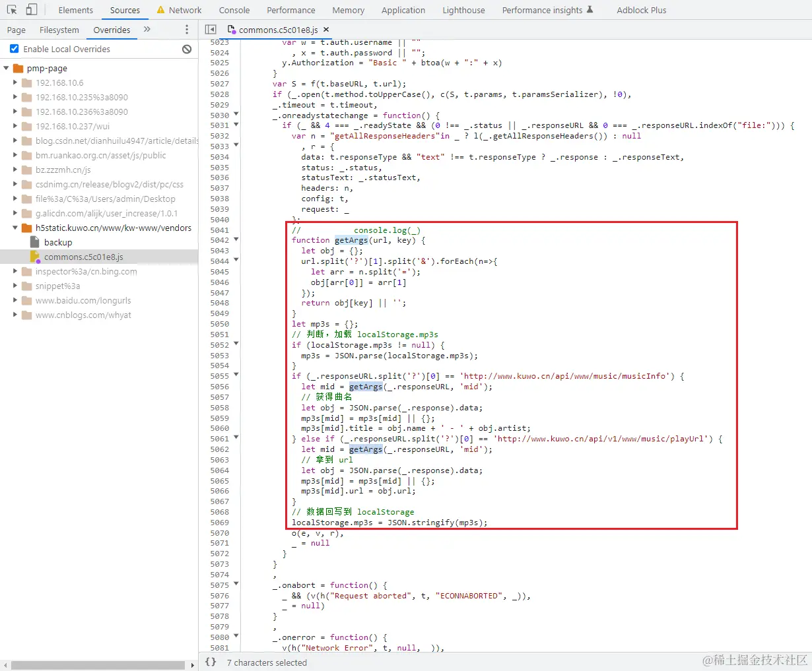The image size is (812, 671).
Task: Click line number 5069 in gutter
Action: [219, 523]
